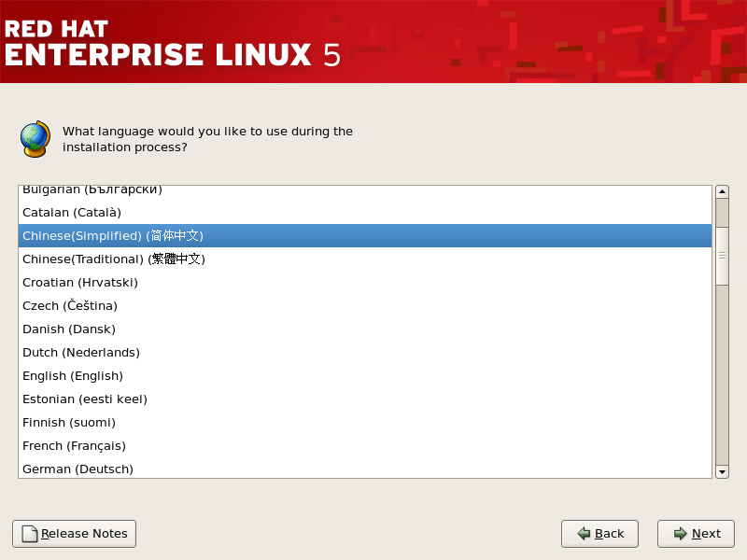
Task: Click the Next arrow icon
Action: coord(680,534)
